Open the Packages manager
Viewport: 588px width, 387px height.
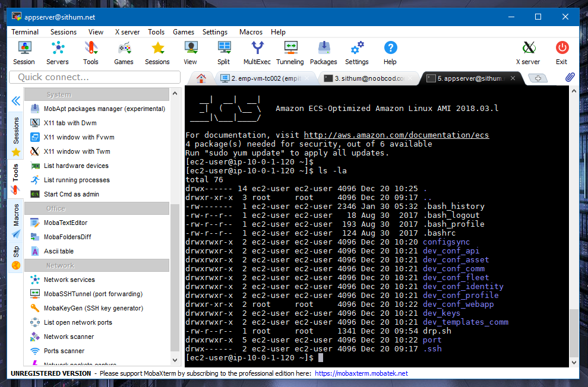click(x=323, y=52)
